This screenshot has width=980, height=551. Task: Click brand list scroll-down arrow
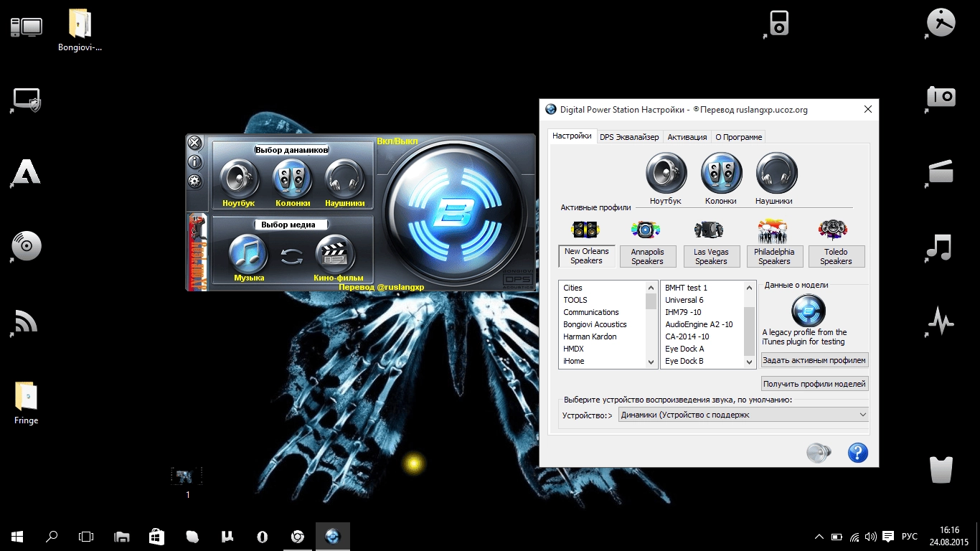pyautogui.click(x=651, y=362)
